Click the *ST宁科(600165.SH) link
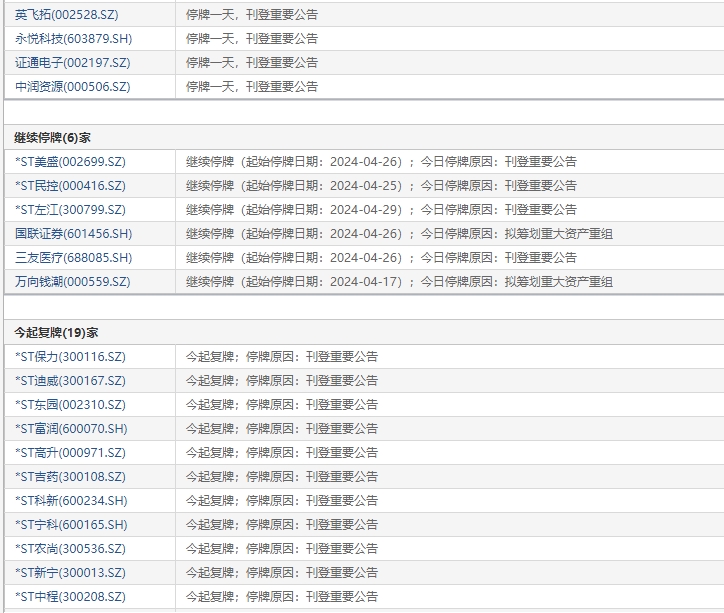 tap(71, 525)
